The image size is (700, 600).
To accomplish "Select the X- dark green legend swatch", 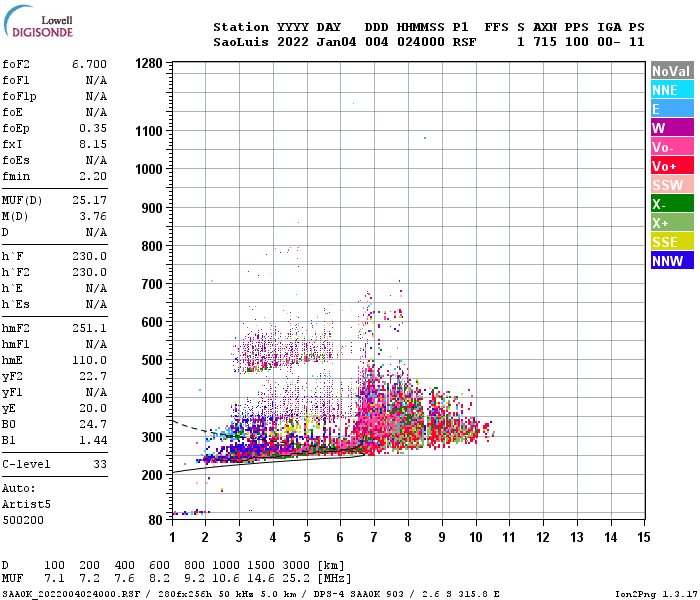I will [x=672, y=204].
